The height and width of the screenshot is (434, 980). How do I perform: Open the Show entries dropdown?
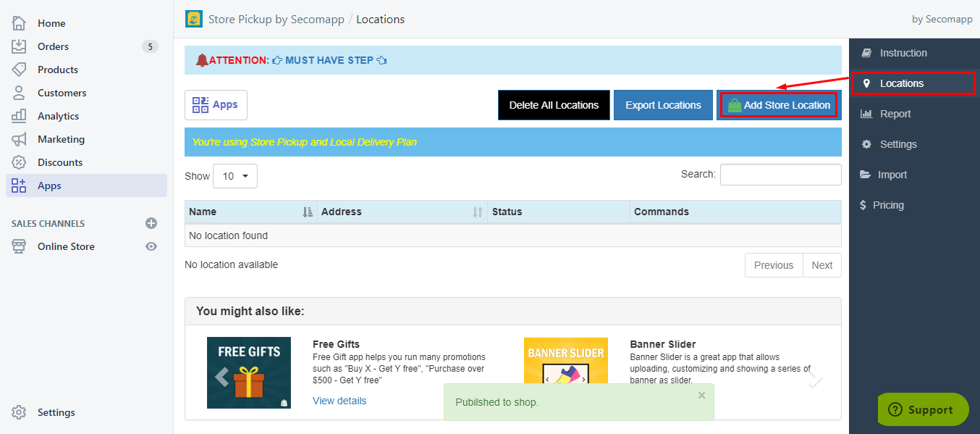(x=235, y=176)
